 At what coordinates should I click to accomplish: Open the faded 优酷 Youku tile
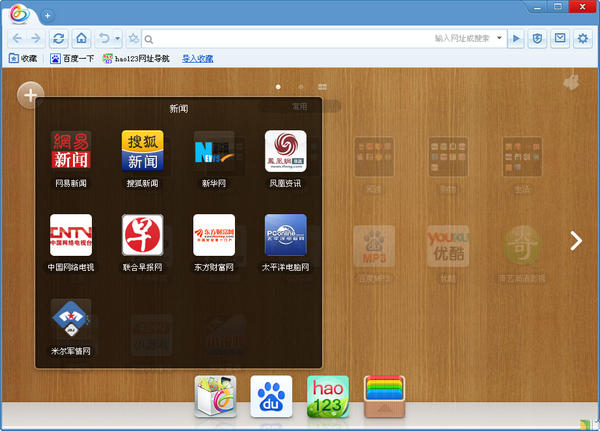(x=448, y=246)
